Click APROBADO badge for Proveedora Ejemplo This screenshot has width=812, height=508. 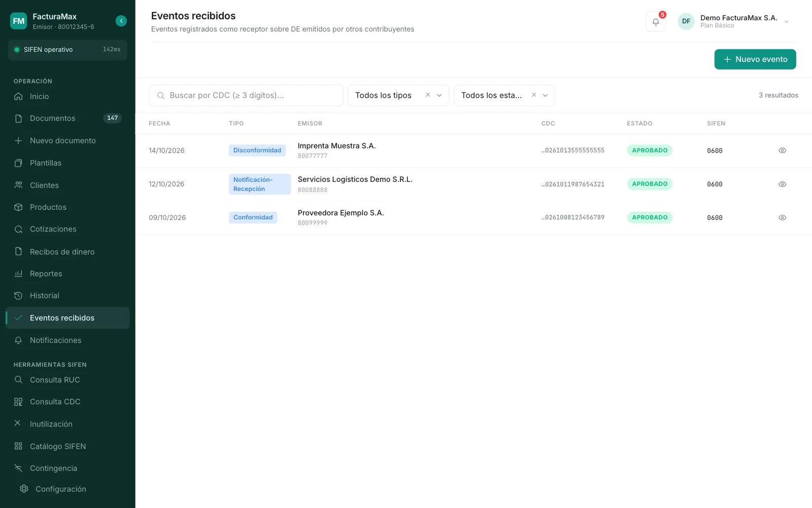pyautogui.click(x=650, y=217)
